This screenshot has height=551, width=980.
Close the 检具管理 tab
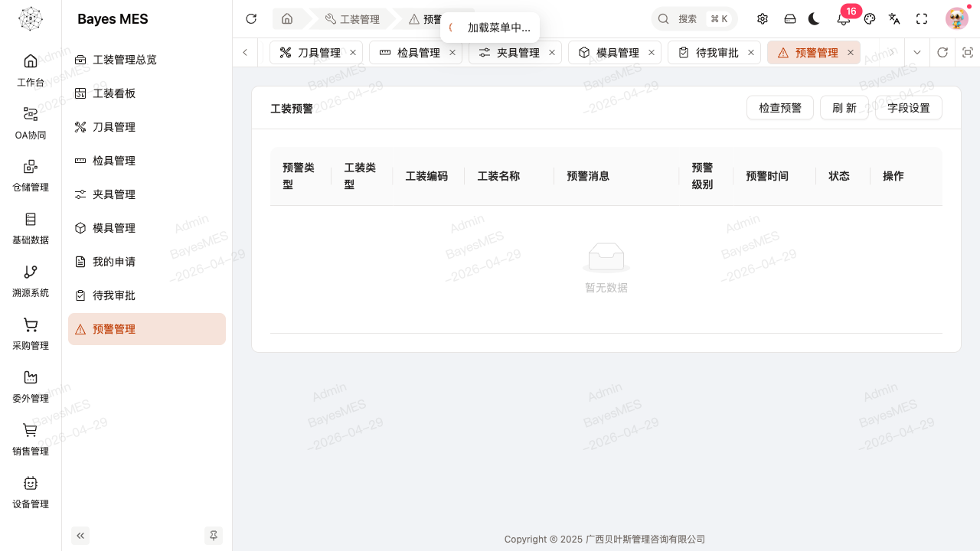452,53
